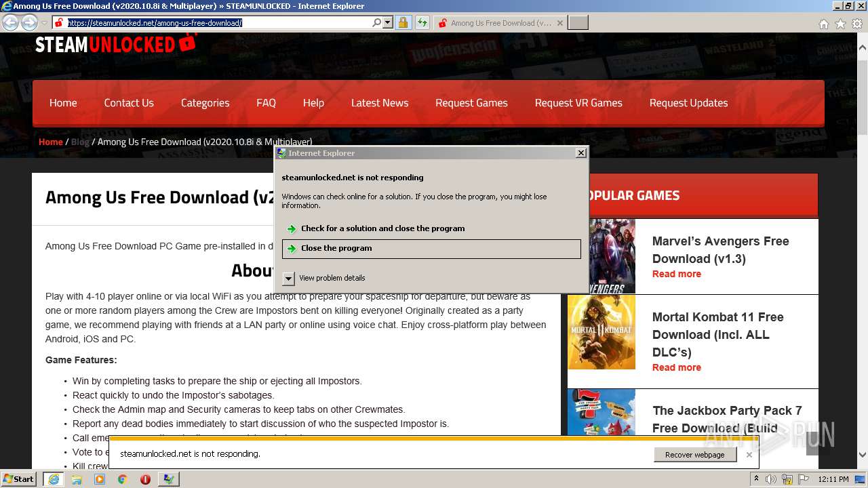Open the address bar autocomplete dropdown
This screenshot has height=488, width=868.
(x=388, y=23)
